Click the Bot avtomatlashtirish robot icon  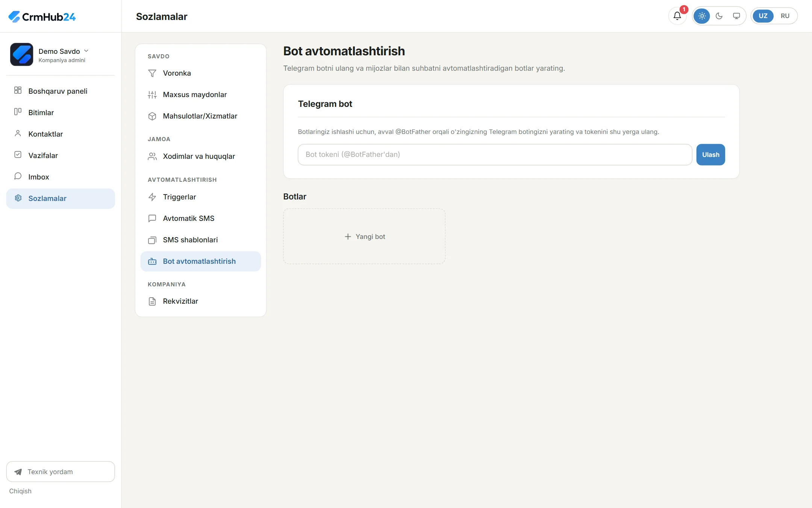(152, 262)
